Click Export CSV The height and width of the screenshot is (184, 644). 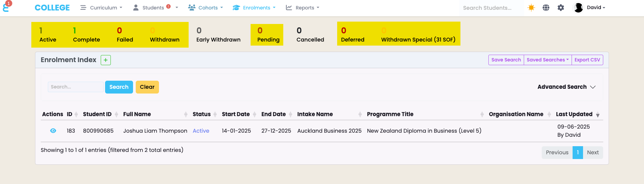click(x=587, y=60)
